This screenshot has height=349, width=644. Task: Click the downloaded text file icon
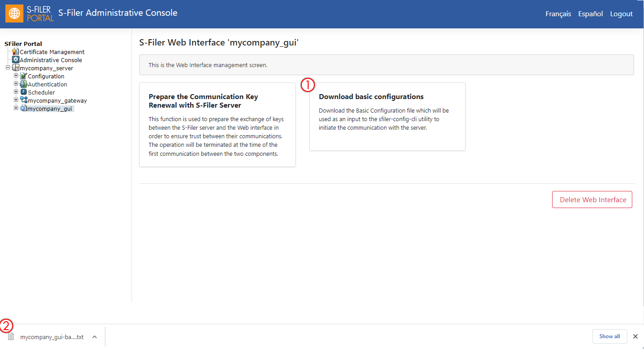pos(11,336)
